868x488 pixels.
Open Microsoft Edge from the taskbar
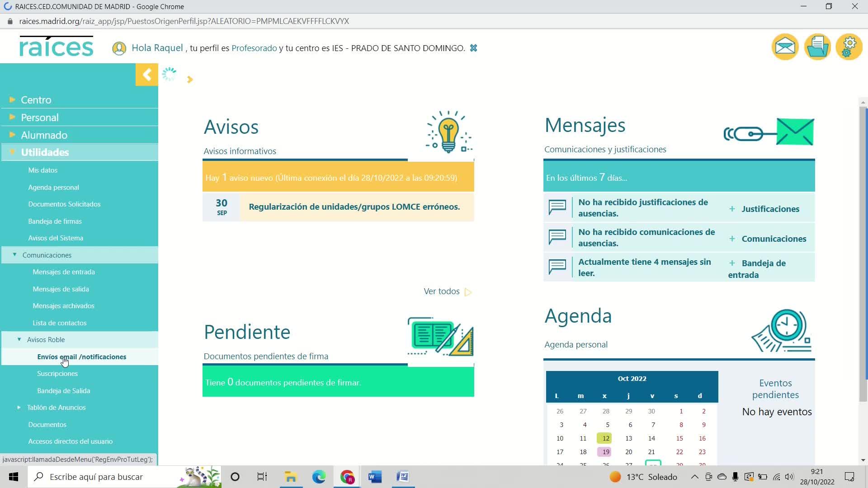coord(319,477)
